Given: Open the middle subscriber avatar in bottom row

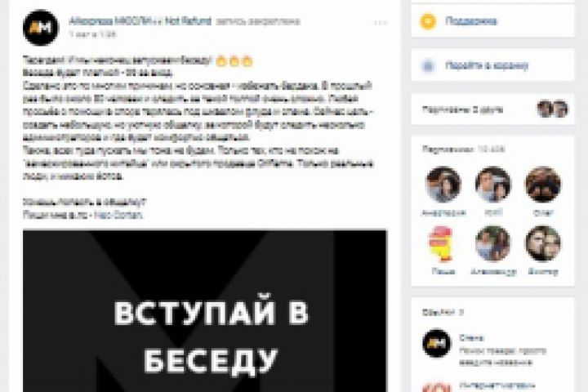Looking at the screenshot, I should pos(493,244).
